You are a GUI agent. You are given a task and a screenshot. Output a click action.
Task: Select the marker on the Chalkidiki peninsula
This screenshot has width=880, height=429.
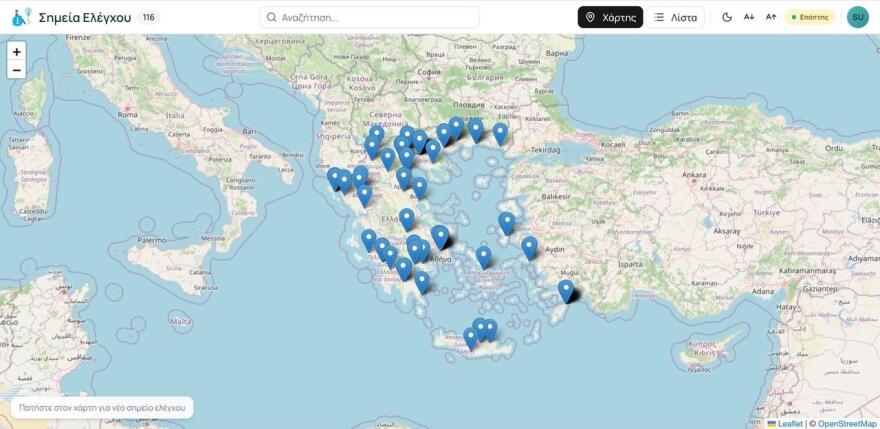click(x=433, y=150)
